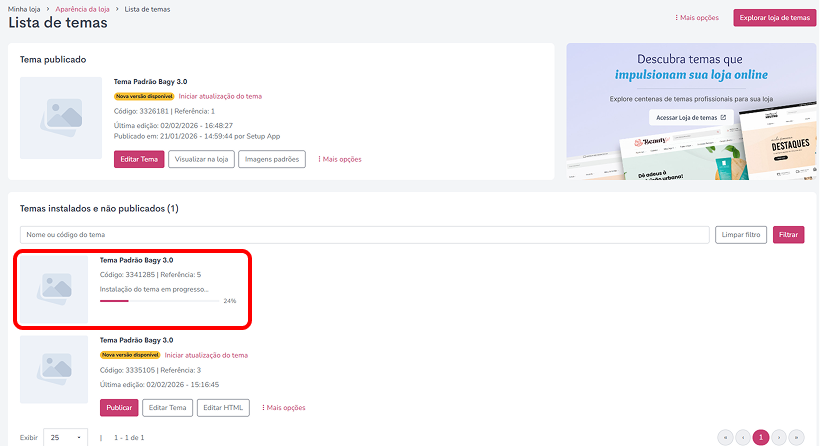Open Editar HTML for unpublished theme
Viewport: 820px width, 446px height.
pos(223,408)
